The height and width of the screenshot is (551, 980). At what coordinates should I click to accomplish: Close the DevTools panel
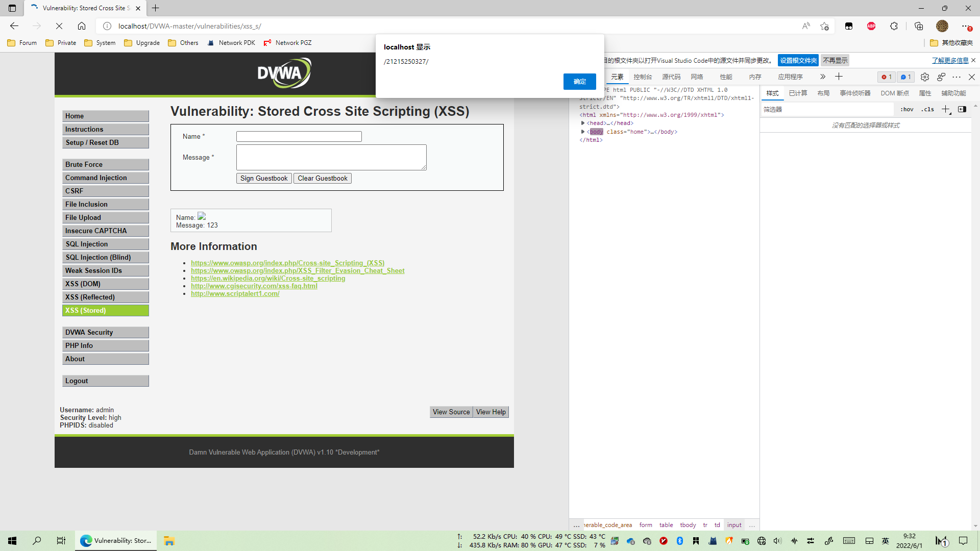972,77
